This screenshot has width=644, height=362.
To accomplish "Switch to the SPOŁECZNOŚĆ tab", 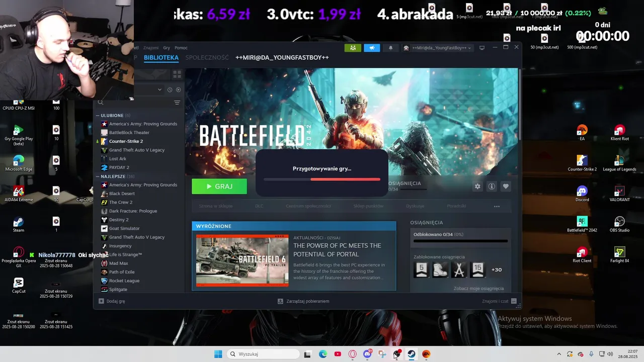I will click(x=207, y=57).
